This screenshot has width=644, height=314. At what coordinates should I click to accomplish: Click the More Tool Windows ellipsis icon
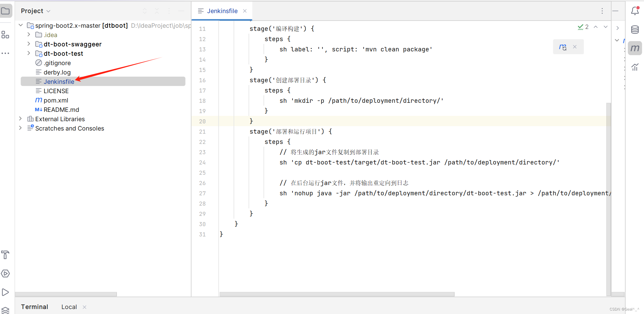(x=5, y=53)
